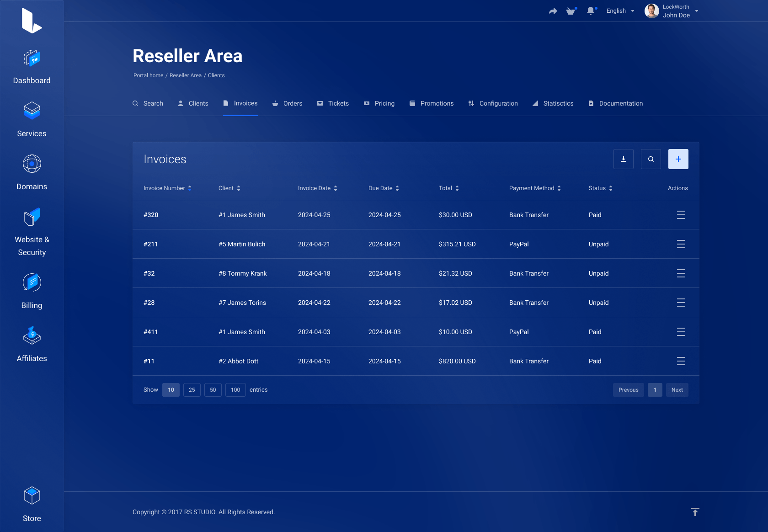This screenshot has height=532, width=768.
Task: Sort by Total column
Action: (449, 188)
